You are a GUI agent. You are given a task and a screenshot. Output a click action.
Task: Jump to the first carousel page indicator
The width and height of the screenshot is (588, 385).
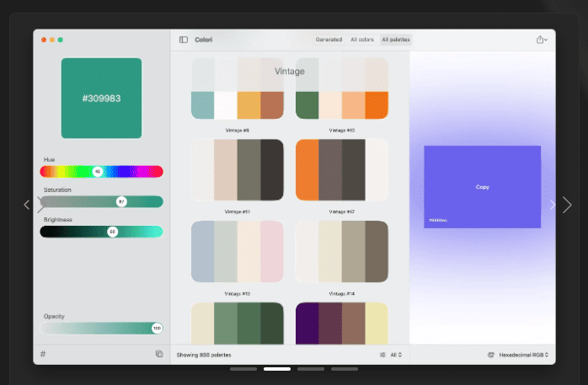coord(243,369)
